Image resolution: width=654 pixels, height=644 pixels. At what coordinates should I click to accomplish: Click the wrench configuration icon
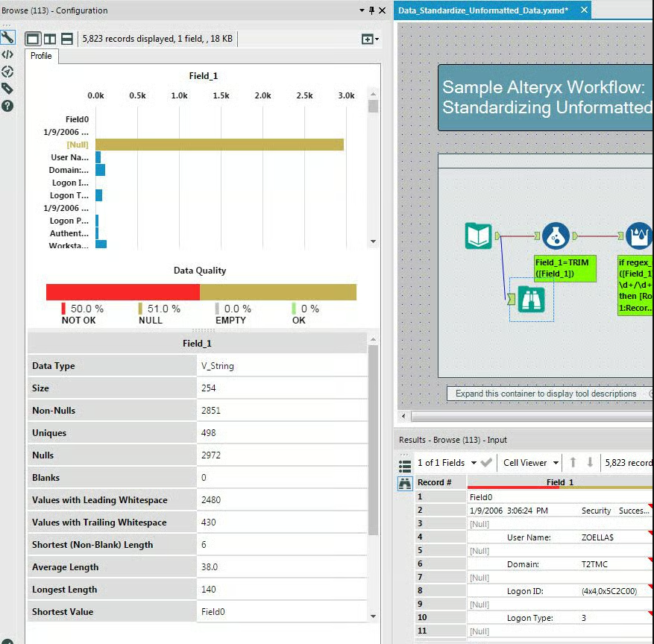tap(7, 37)
